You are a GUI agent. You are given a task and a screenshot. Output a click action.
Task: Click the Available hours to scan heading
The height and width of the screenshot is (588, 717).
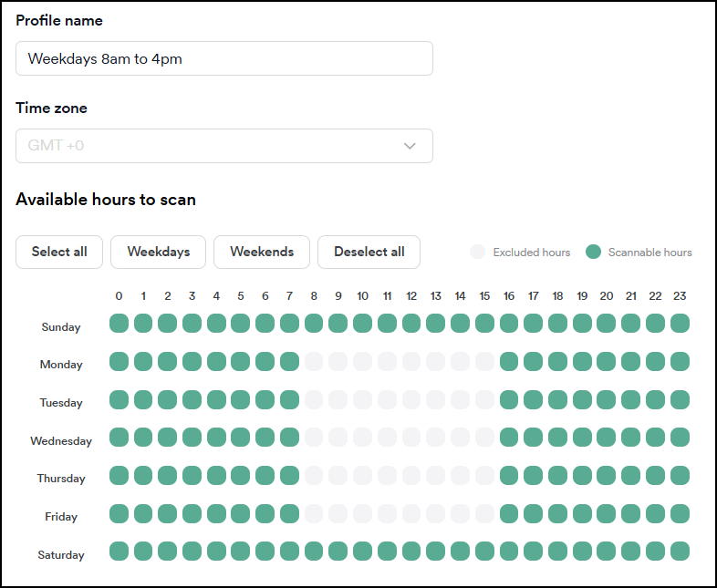(106, 200)
